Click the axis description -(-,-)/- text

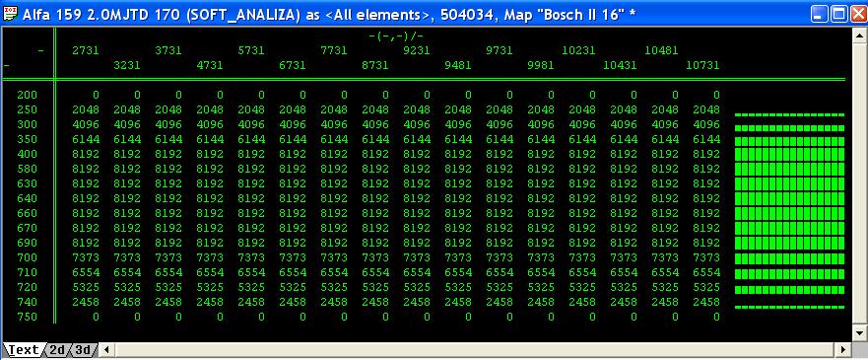[x=396, y=36]
